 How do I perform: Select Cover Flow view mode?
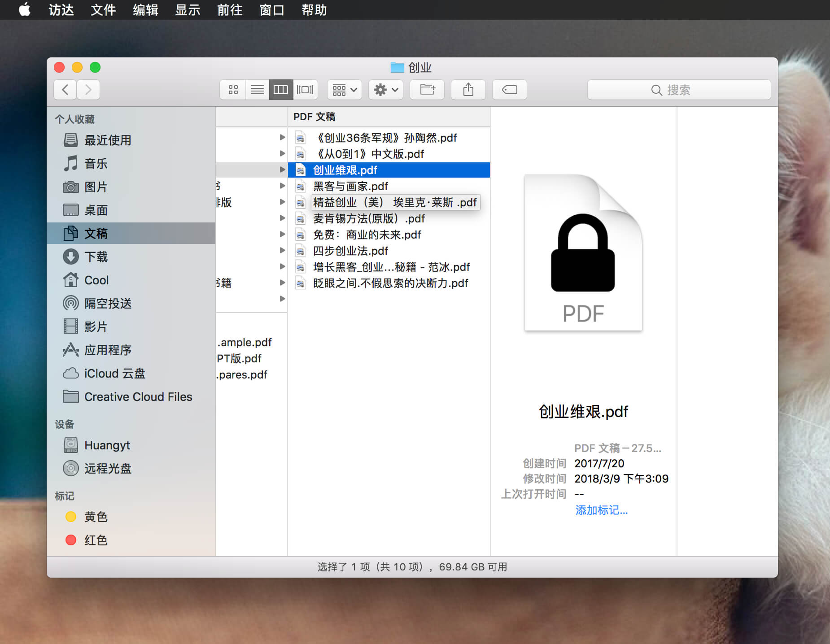pos(305,90)
